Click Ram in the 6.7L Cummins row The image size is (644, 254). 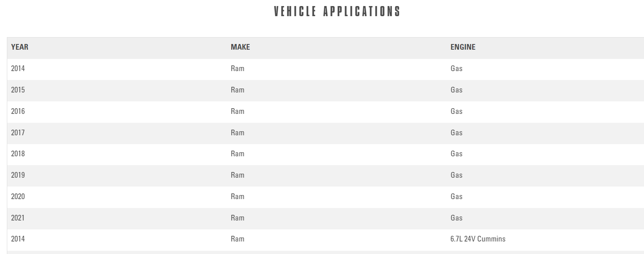(x=237, y=239)
